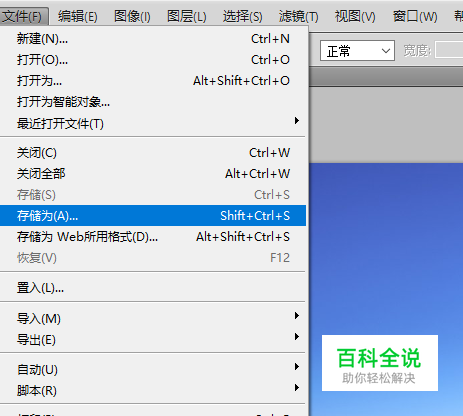The height and width of the screenshot is (416, 463).
Task: Expand the 导出(E) submenu
Action: tap(153, 340)
